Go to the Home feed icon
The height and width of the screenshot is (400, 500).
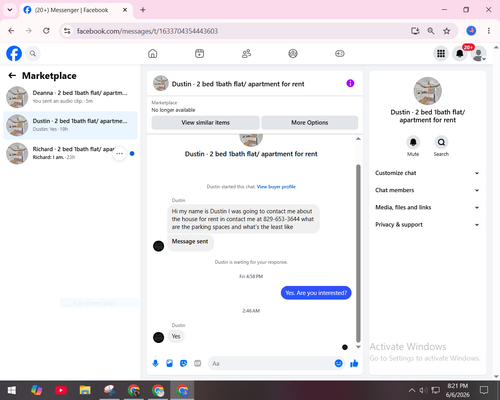[153, 53]
